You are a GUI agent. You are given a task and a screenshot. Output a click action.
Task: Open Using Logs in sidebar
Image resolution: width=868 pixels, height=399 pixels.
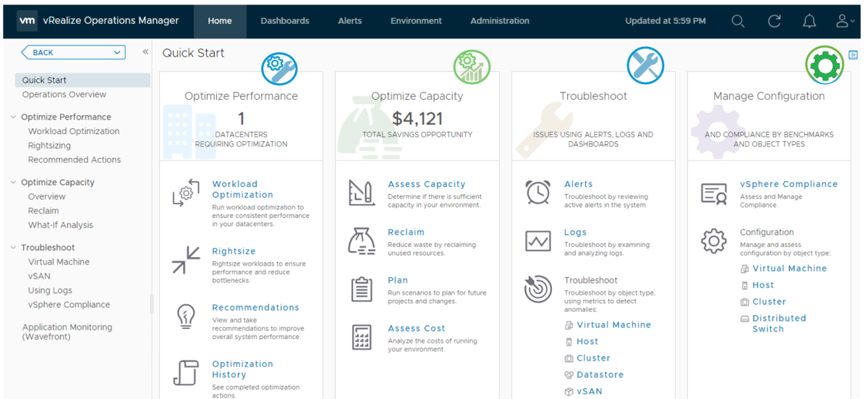(50, 290)
